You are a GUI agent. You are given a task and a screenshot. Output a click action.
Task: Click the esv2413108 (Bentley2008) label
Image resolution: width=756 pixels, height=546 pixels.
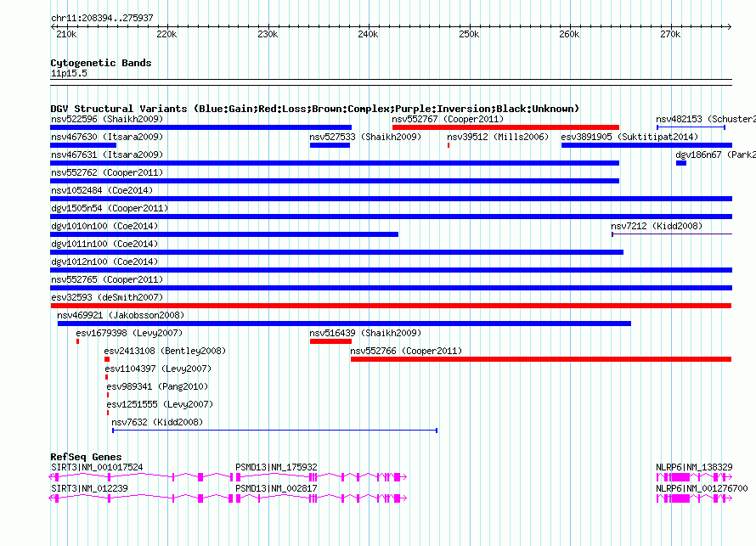click(165, 351)
